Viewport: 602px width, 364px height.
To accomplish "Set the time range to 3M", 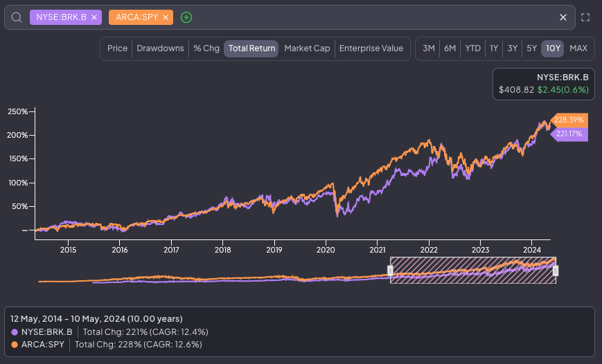I will tap(428, 48).
